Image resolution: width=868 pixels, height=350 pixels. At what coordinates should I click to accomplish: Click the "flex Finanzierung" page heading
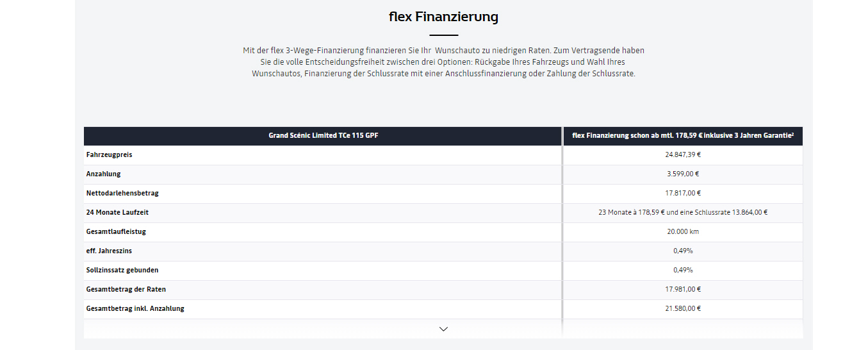coord(443,17)
